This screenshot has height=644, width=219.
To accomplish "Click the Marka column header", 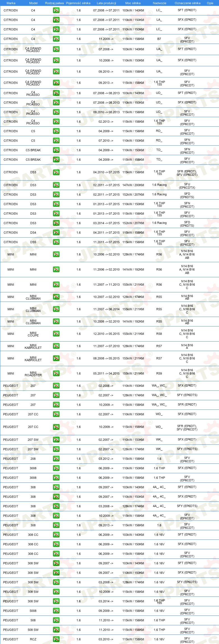I will click(11, 3).
